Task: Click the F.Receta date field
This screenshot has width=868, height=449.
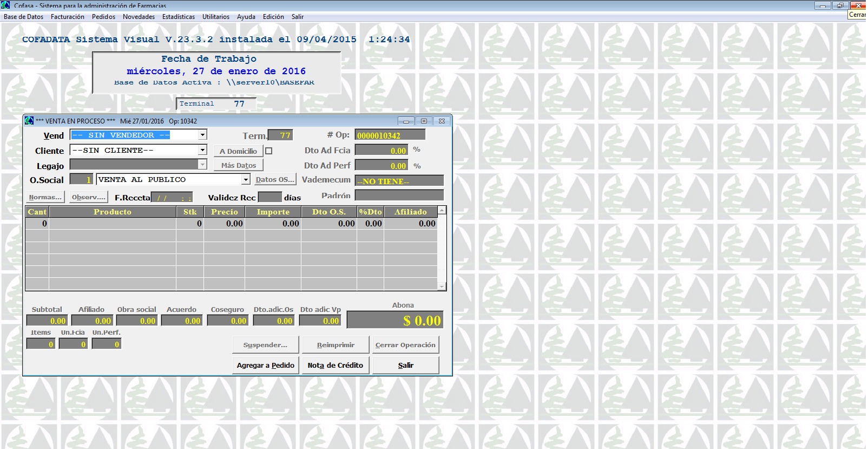Action: coord(172,198)
